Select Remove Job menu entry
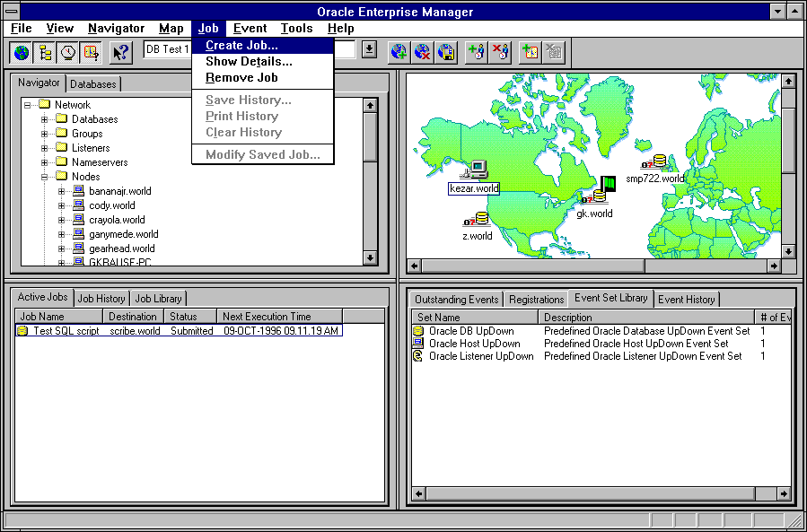The image size is (807, 532). point(241,78)
